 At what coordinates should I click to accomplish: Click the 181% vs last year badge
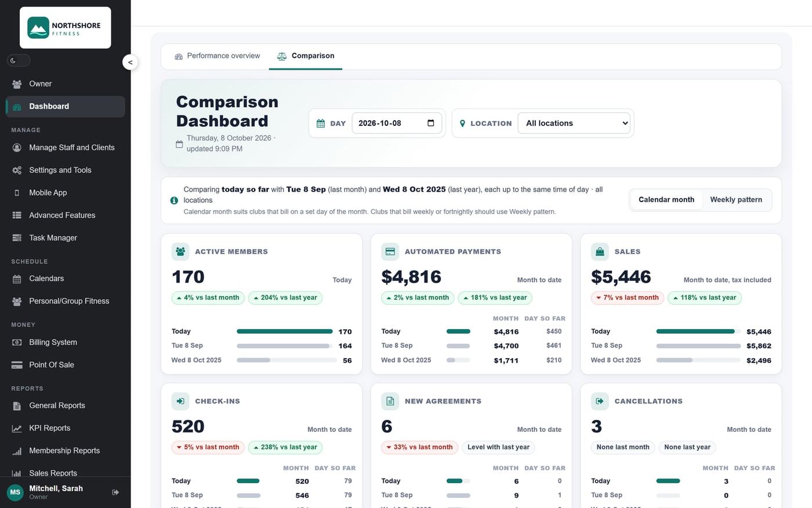pos(495,298)
